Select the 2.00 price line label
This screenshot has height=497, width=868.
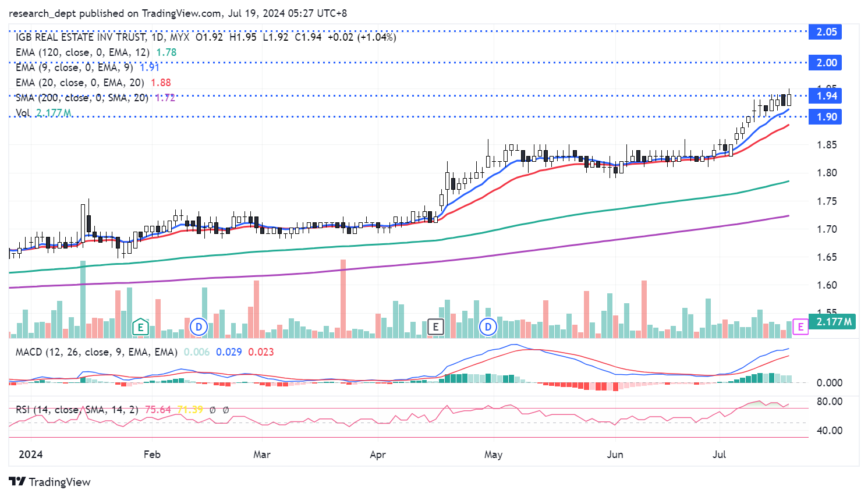point(826,63)
